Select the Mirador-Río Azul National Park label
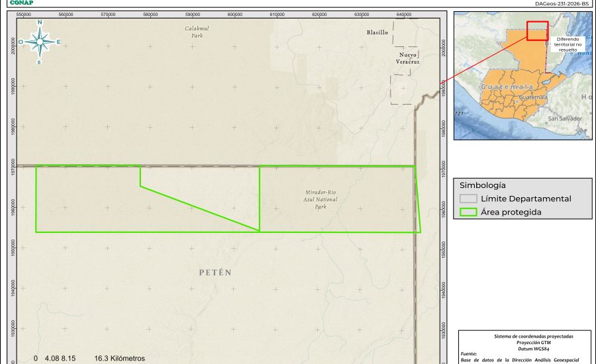 pos(317,199)
